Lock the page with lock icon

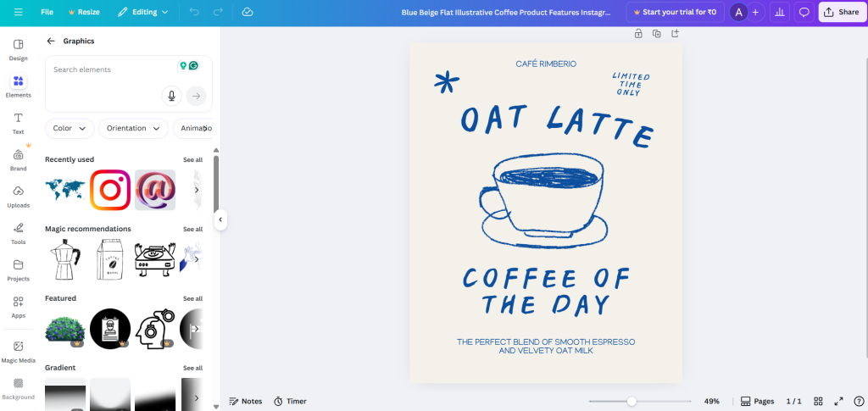[638, 34]
